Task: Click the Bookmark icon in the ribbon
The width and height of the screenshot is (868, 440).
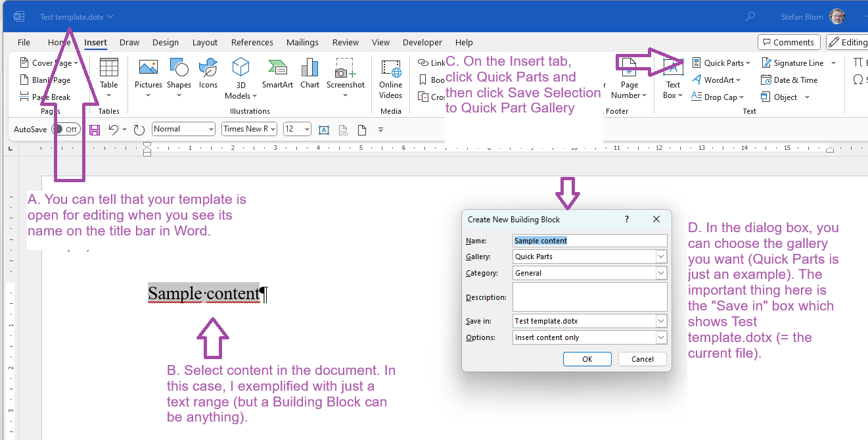Action: [x=423, y=80]
